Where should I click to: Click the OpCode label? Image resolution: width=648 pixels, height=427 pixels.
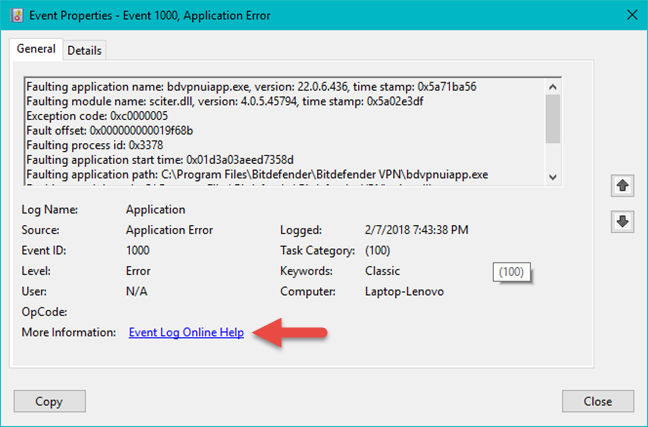(x=44, y=312)
